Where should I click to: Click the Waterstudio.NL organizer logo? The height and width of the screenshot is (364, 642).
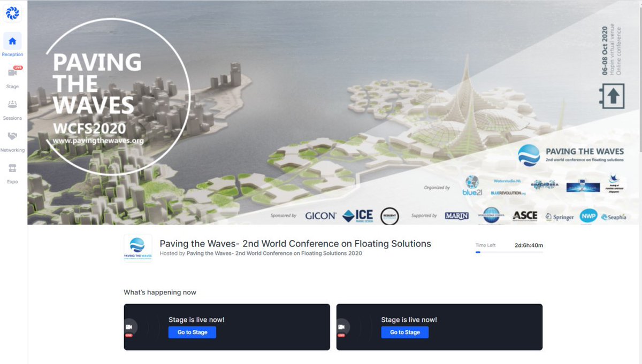pos(507,181)
